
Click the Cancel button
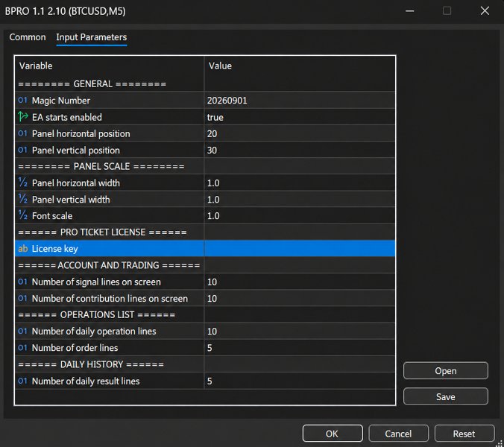pos(398,434)
